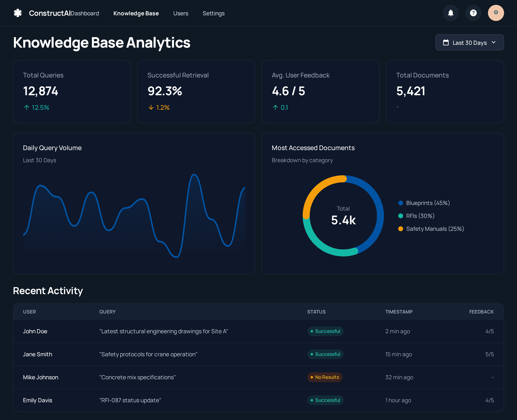Open the Settings nav item
Viewport: 517px width, 420px height.
214,14
